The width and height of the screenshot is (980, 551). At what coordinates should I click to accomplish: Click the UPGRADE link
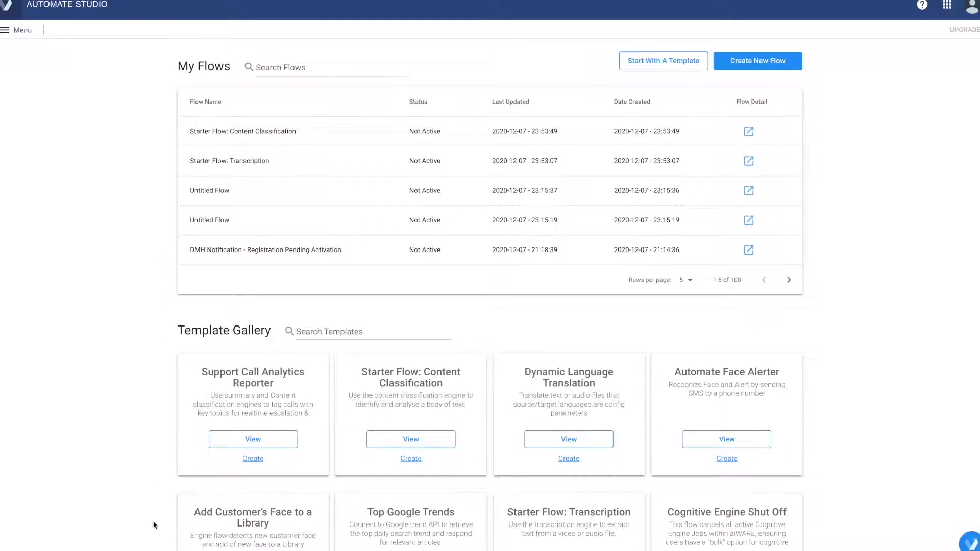coord(964,29)
